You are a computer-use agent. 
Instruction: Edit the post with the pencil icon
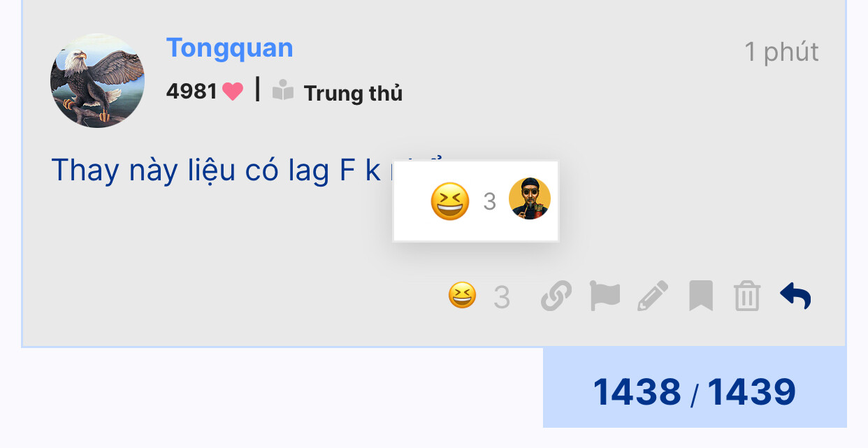[x=653, y=296]
